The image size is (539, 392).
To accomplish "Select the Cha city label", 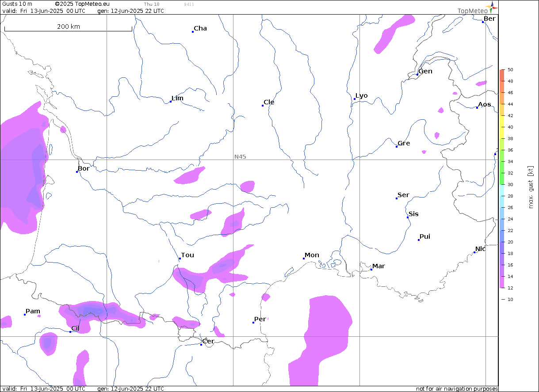I will coord(200,28).
